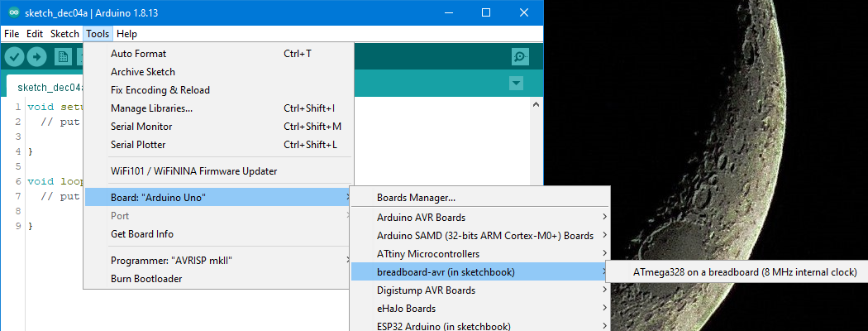
Task: Close the Arduino window
Action: tap(524, 12)
